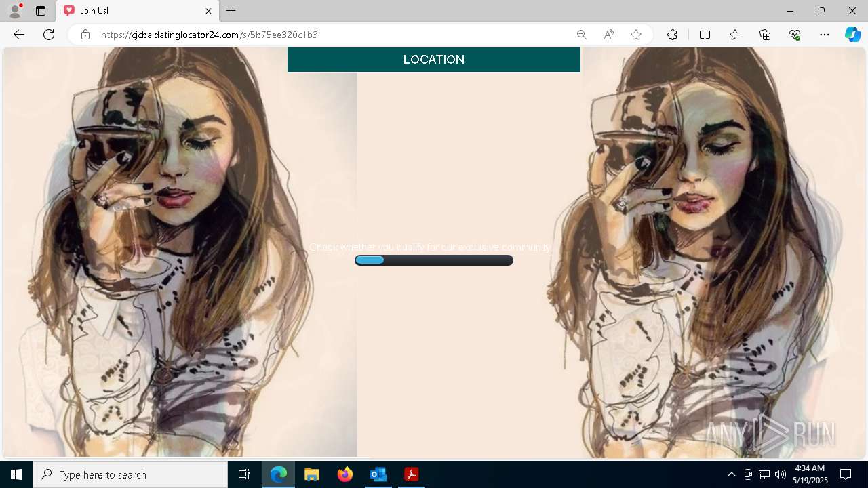The image size is (868, 488).
Task: Click the blue loading progress bar
Action: [x=434, y=260]
